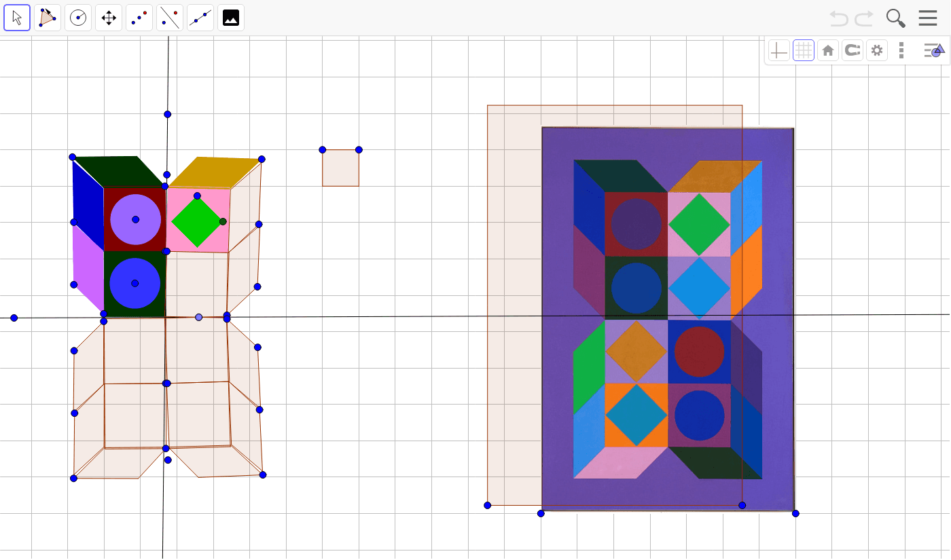Click the green diamond shape
This screenshot has width=951, height=560.
tap(197, 222)
